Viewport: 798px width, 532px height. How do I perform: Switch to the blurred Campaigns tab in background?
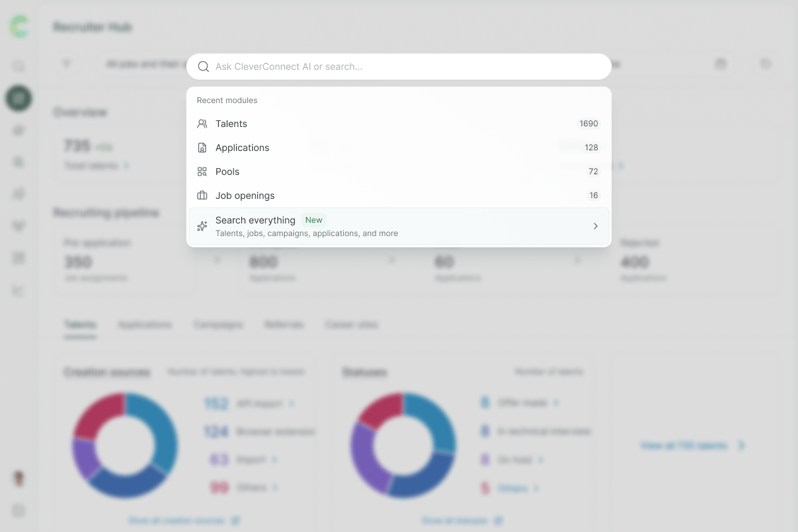click(x=218, y=325)
